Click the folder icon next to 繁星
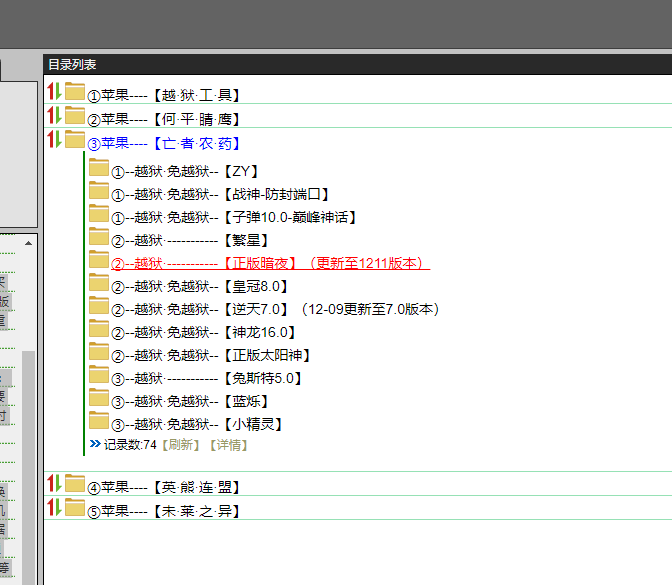 98,237
